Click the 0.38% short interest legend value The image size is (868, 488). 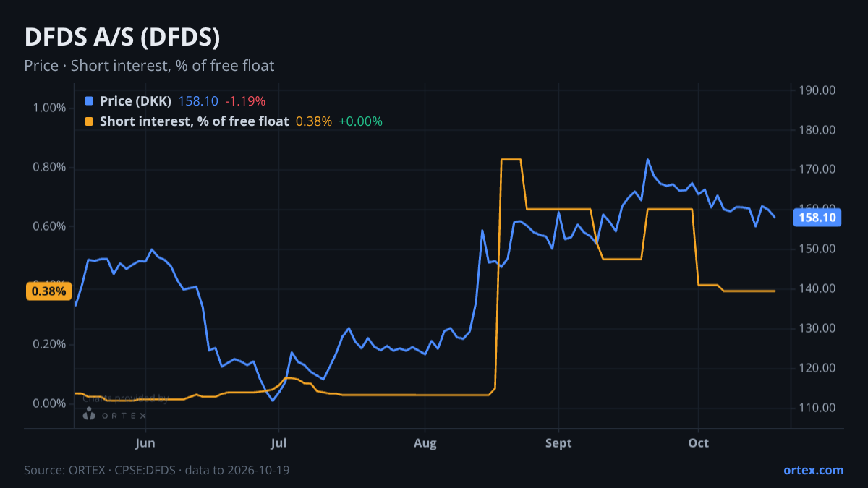(x=314, y=121)
